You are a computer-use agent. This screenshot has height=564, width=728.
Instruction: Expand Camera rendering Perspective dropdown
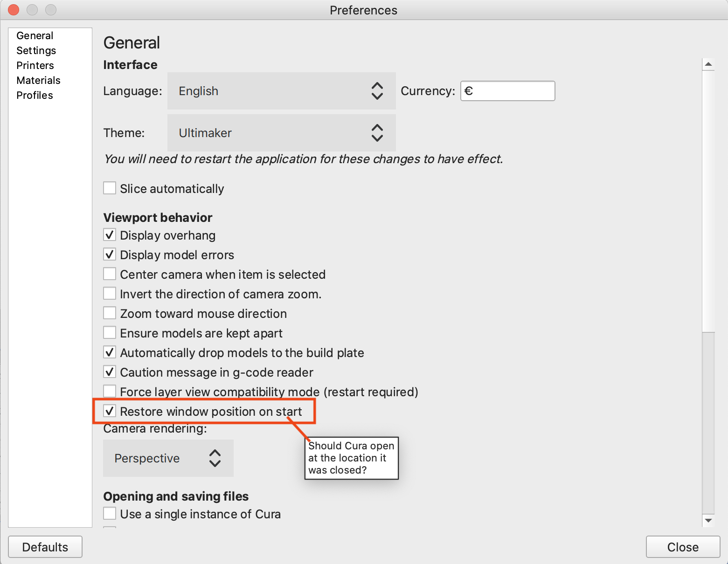[168, 458]
